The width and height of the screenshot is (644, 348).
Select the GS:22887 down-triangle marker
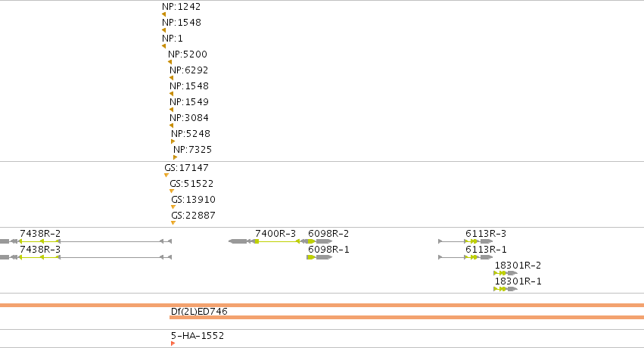[173, 223]
